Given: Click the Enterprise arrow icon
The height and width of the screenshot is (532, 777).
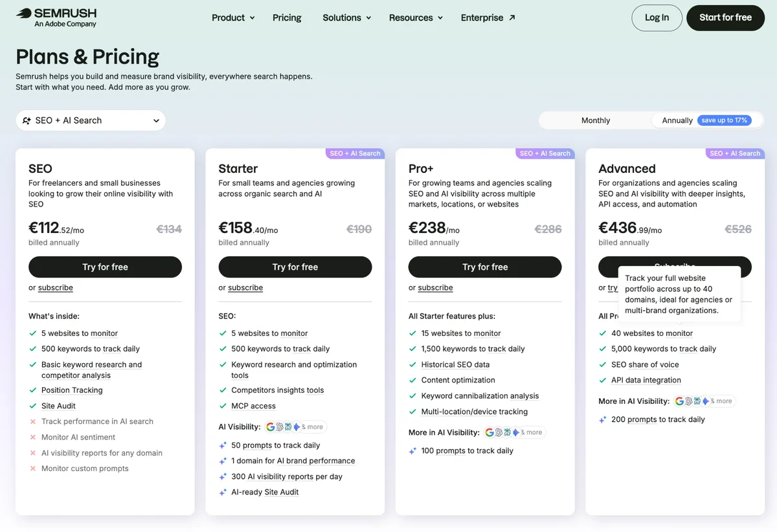Looking at the screenshot, I should (512, 17).
